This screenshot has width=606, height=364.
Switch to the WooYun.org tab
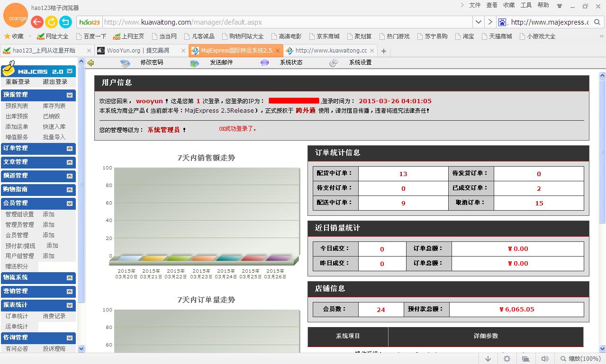(x=141, y=51)
